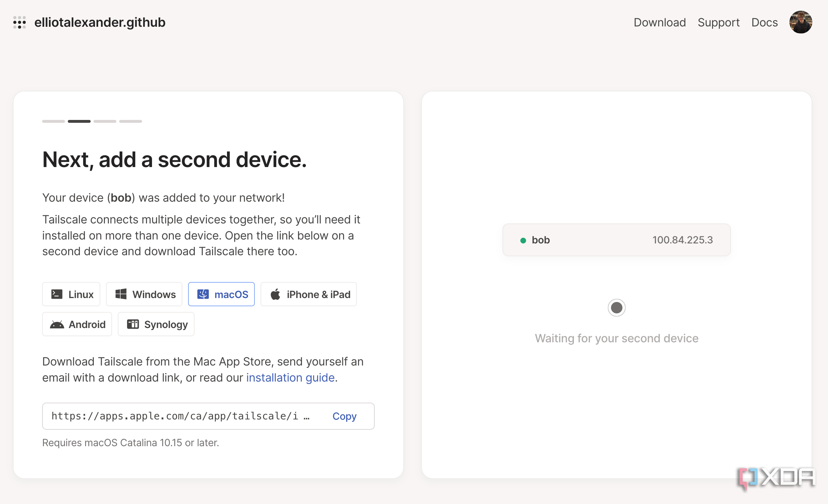828x504 pixels.
Task: Click the apps.apple.com URL field
Action: click(208, 416)
